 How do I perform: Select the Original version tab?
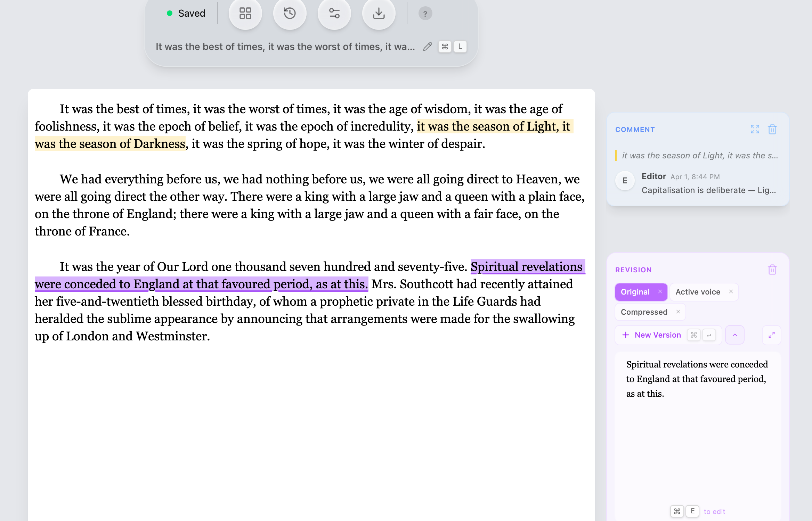pos(635,292)
